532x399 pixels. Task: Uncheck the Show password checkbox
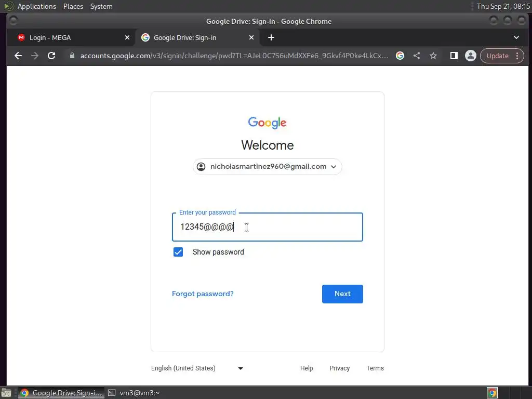pyautogui.click(x=178, y=252)
